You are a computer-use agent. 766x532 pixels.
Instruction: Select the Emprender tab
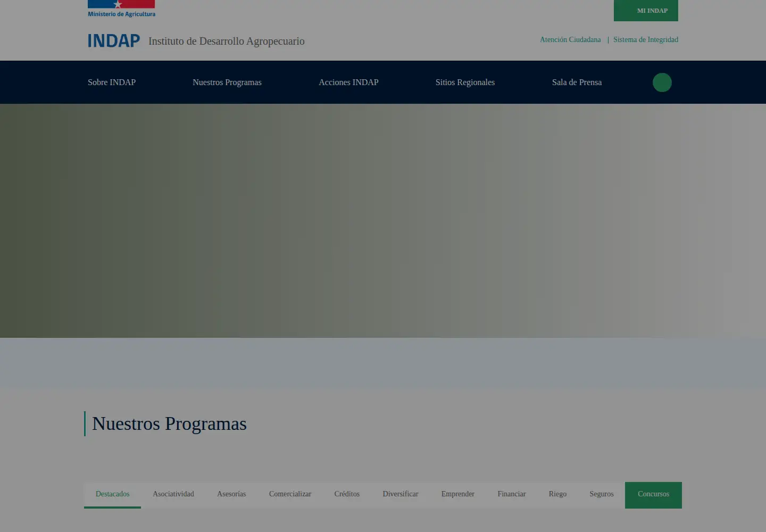(457, 495)
